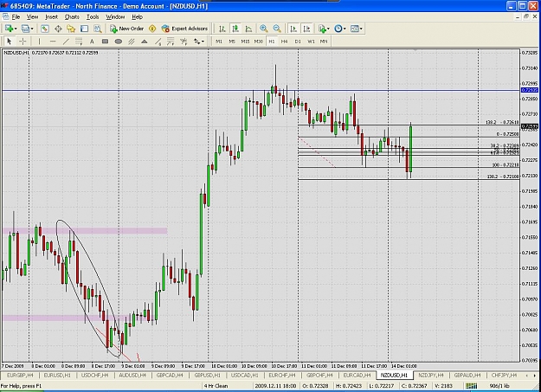Screen dimensions: 541x392
Task: Expand the Templates dropdown arrow
Action: [x=361, y=29]
